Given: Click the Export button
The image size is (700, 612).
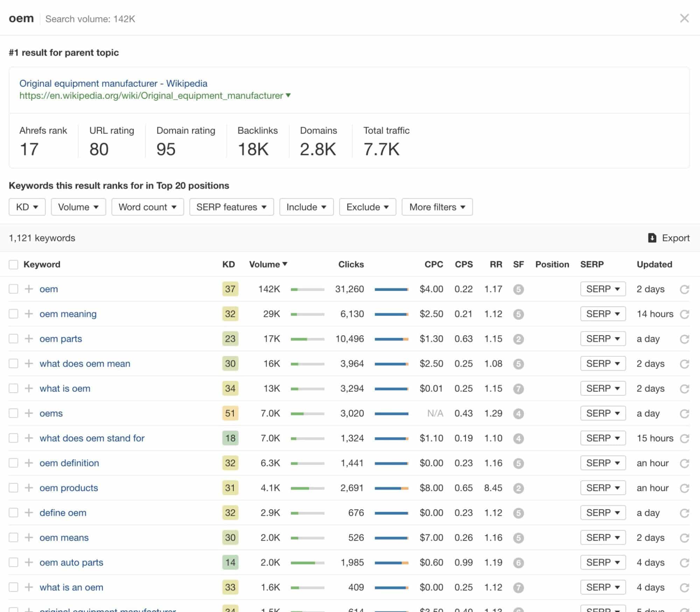Looking at the screenshot, I should (669, 238).
